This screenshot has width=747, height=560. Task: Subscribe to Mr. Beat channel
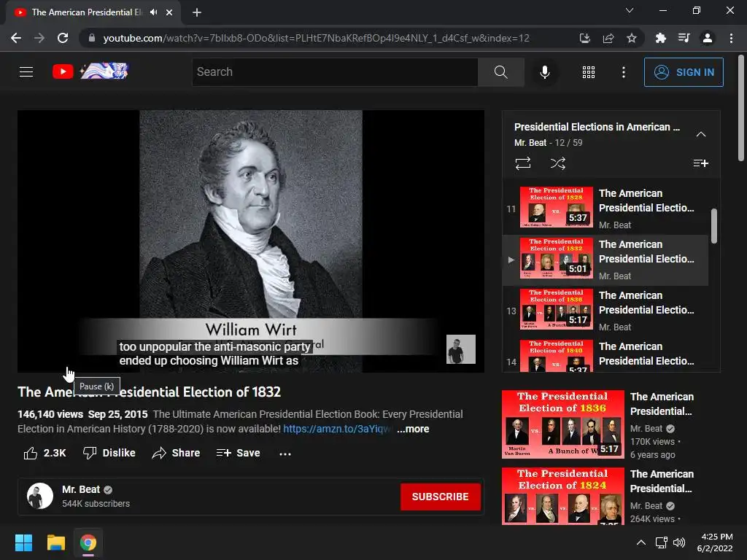[440, 497]
